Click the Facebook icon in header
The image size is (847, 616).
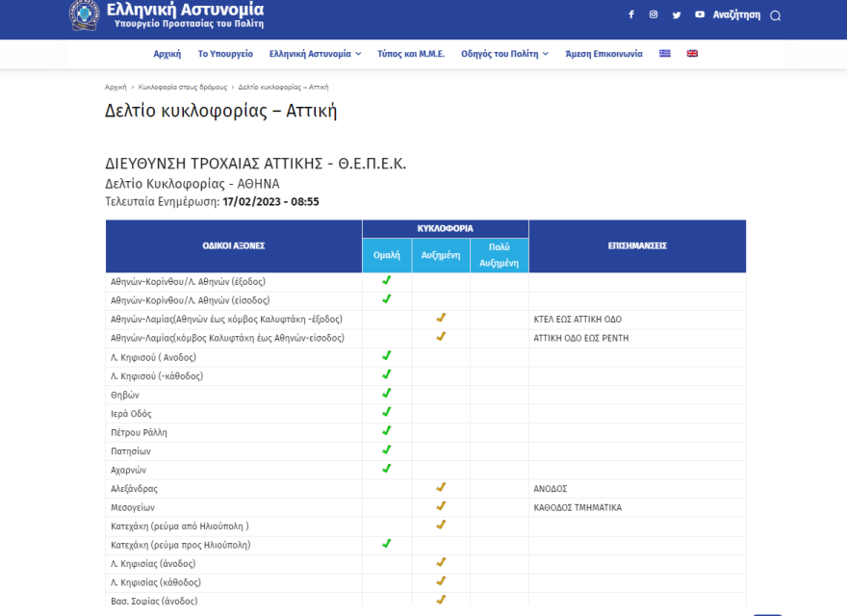click(631, 14)
